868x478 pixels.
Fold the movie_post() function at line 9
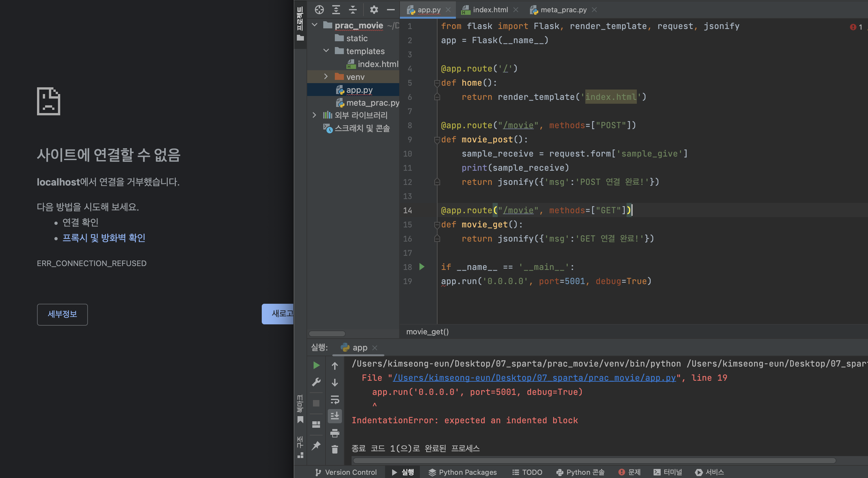437,139
